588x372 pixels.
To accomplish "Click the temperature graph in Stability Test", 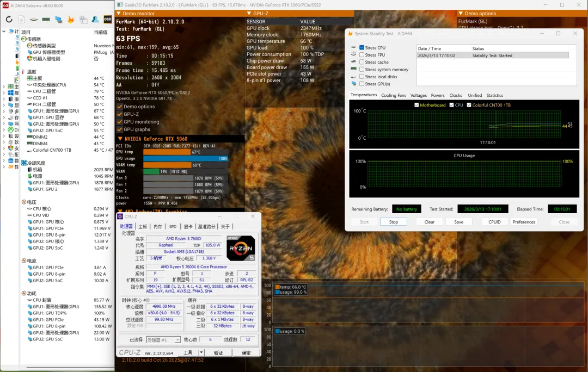I will pos(464,125).
